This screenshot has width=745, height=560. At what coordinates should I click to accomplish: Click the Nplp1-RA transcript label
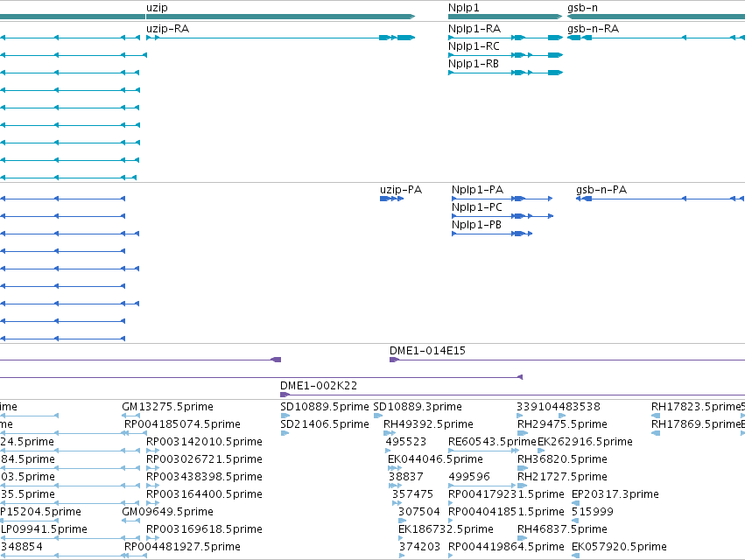(474, 29)
